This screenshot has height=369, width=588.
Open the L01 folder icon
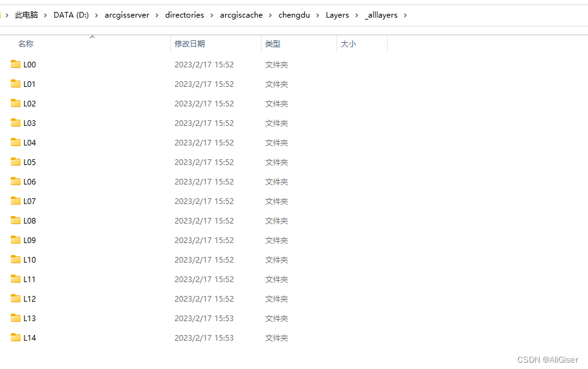click(x=16, y=84)
